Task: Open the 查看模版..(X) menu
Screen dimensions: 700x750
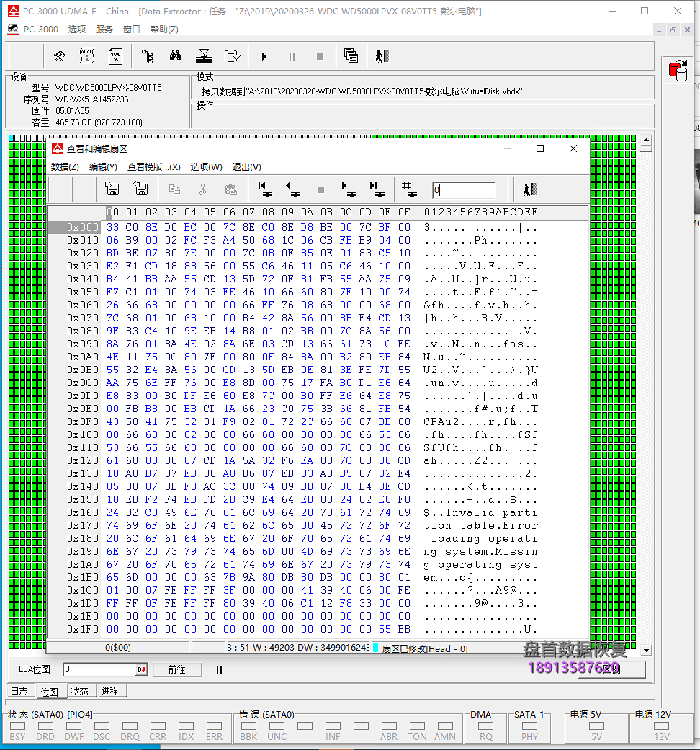Action: [x=154, y=167]
